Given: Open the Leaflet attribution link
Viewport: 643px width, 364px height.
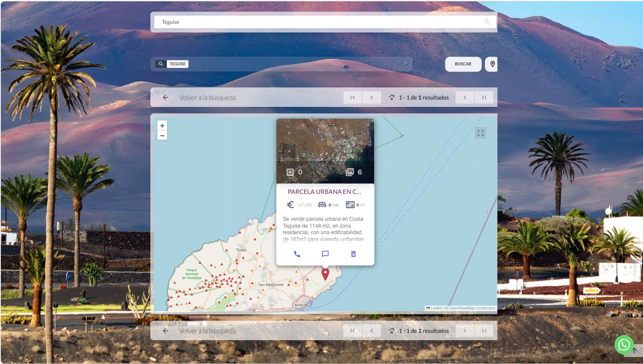Looking at the screenshot, I should pos(434,308).
